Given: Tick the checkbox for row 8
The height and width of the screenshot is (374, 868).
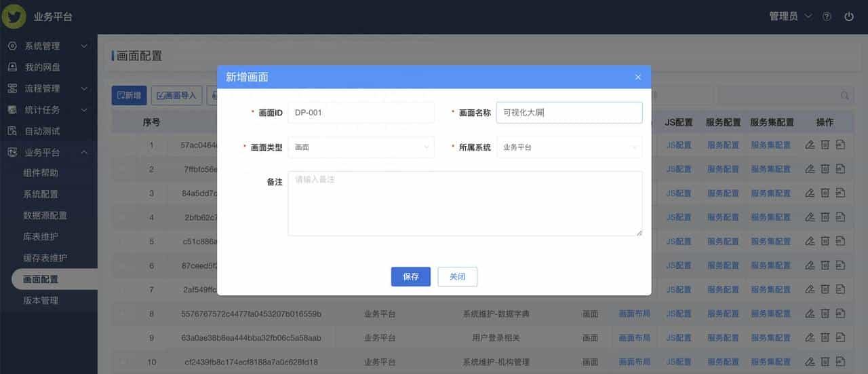Looking at the screenshot, I should point(123,314).
